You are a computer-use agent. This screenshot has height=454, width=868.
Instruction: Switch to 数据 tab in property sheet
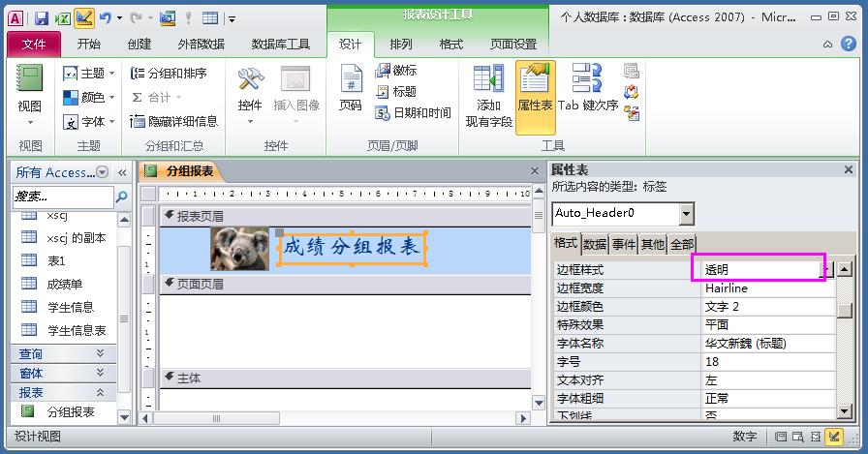tap(595, 244)
